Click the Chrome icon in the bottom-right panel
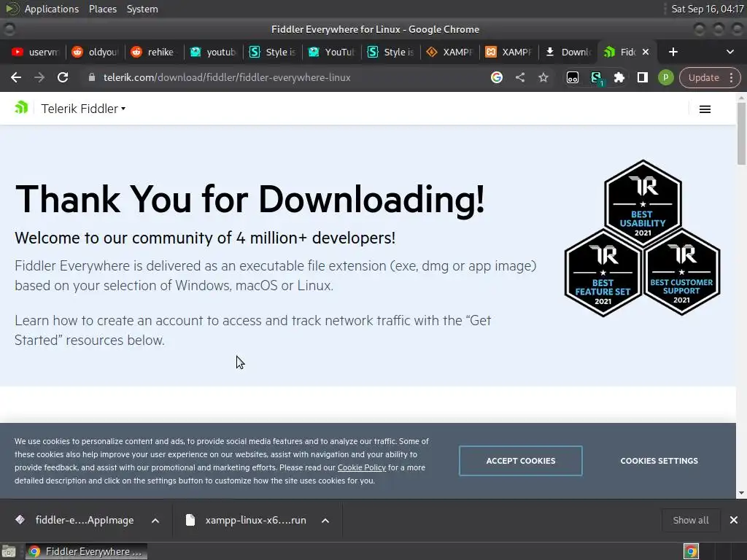 pyautogui.click(x=691, y=551)
